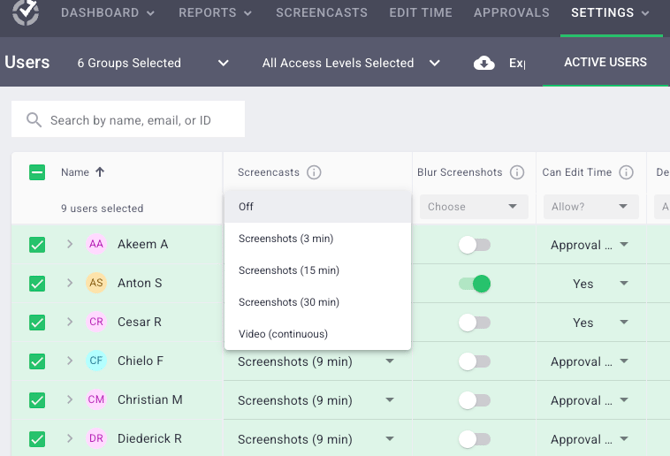
Task: Disable blur screenshots for Anton S
Action: (474, 284)
